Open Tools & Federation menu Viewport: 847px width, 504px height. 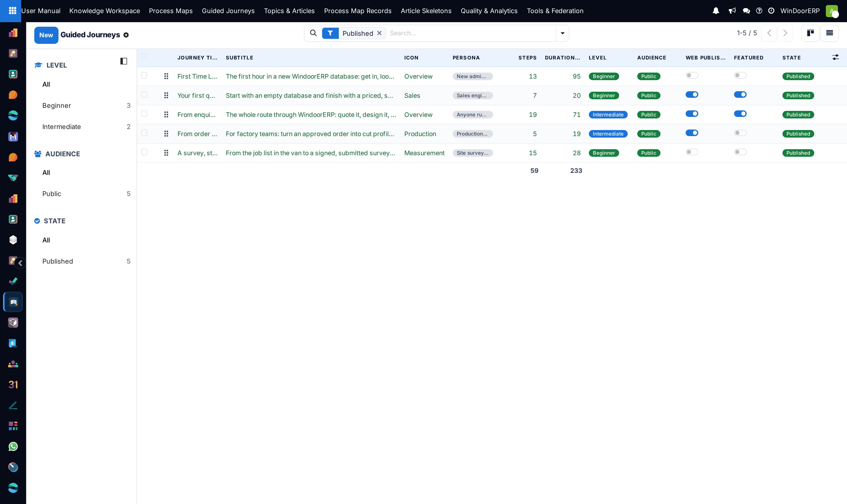[x=555, y=11]
